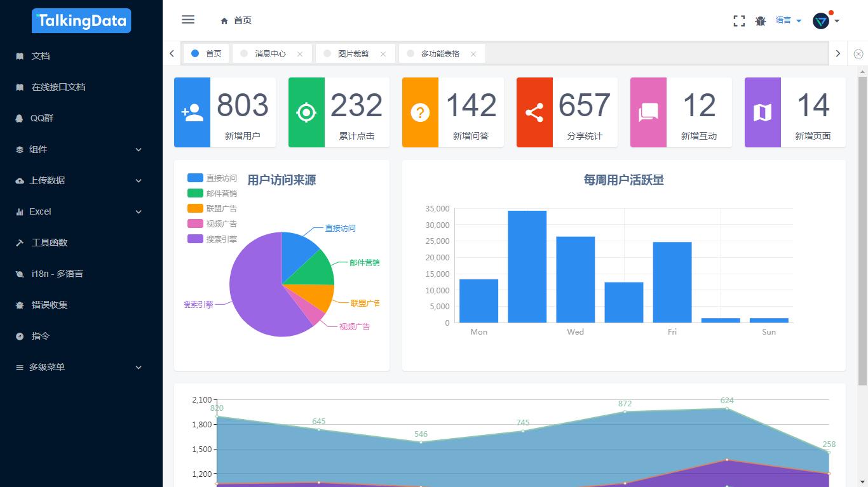Click the TalkingData logo
Image resolution: width=868 pixels, height=487 pixels.
(81, 20)
